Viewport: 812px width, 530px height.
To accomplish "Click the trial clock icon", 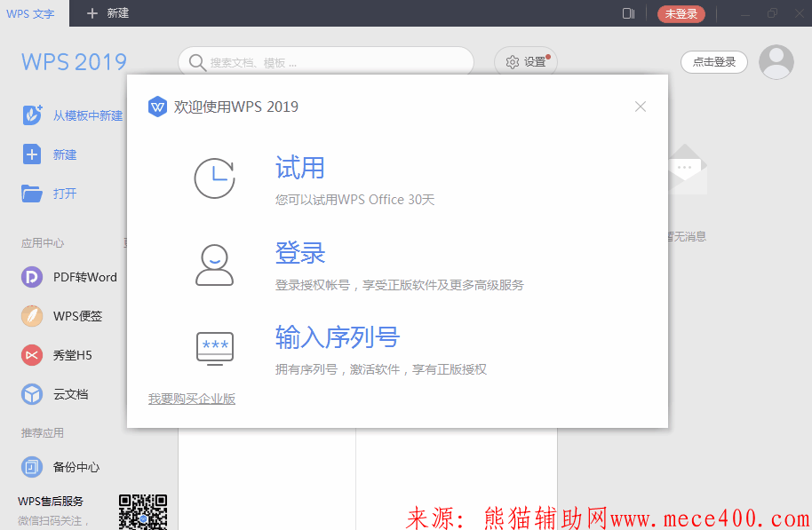I will click(x=214, y=178).
